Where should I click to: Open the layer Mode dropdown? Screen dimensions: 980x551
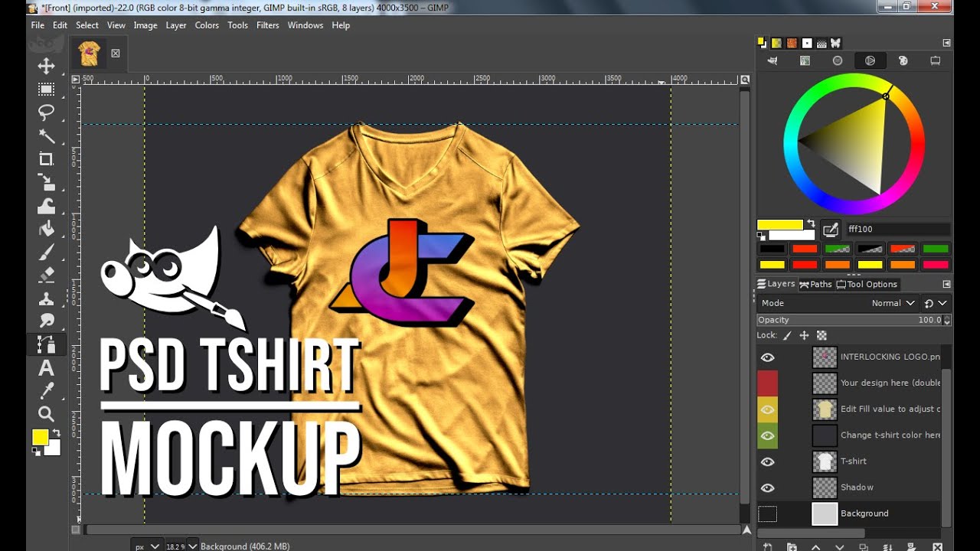[x=838, y=303]
